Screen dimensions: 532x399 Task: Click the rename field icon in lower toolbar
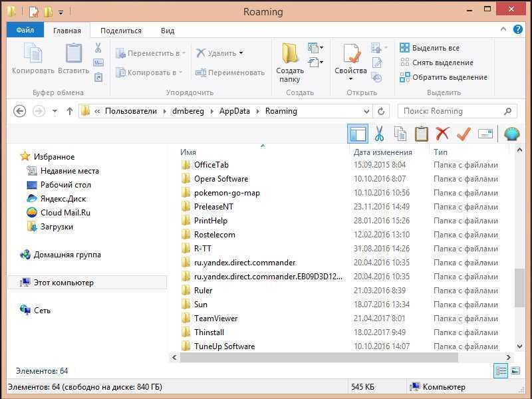pyautogui.click(x=485, y=134)
